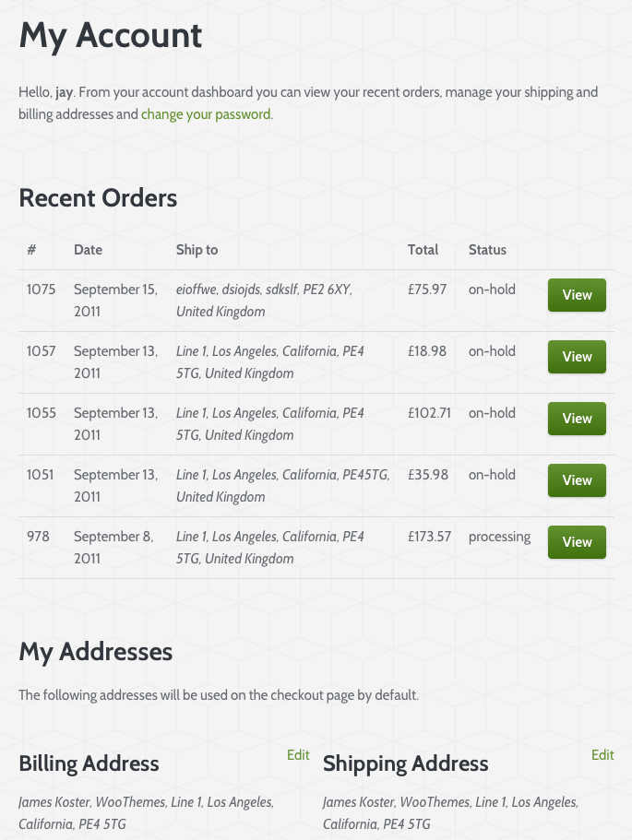Screen dimensions: 632x840
Task: View order 1075
Action: tap(577, 295)
